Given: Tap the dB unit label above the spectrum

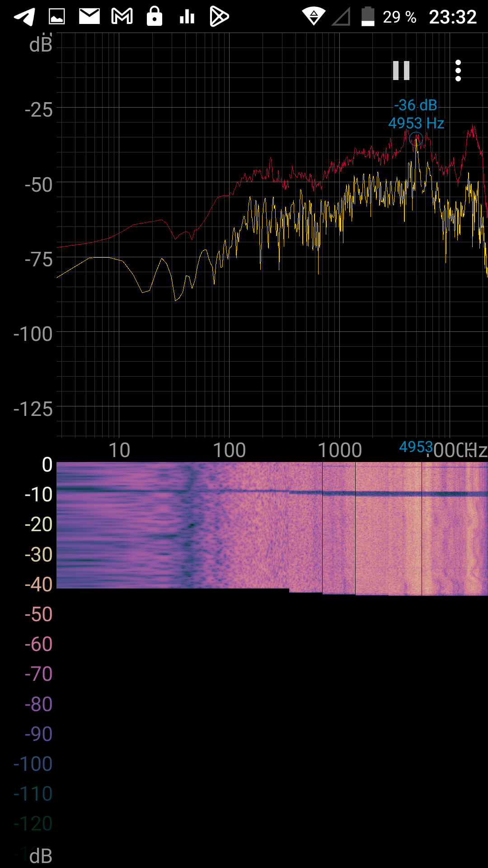Looking at the screenshot, I should (41, 44).
